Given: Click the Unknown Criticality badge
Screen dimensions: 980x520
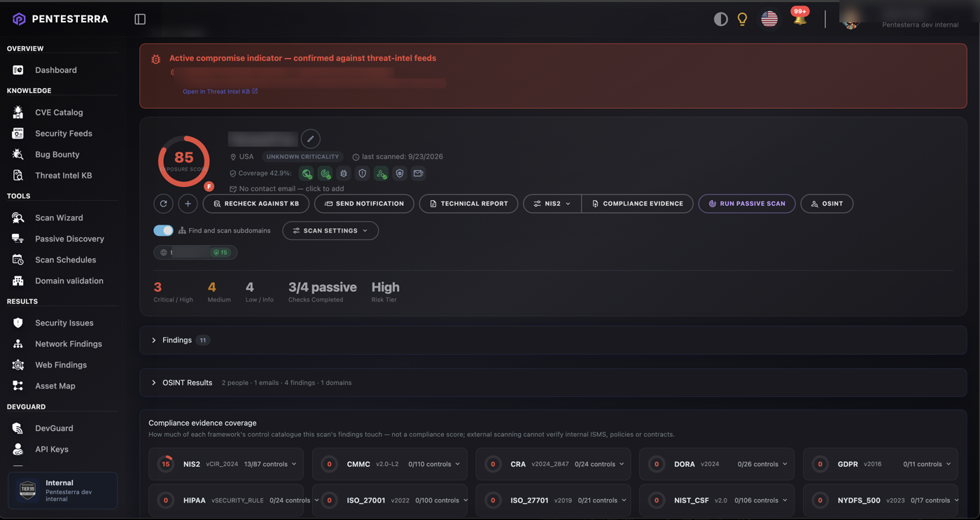Looking at the screenshot, I should (302, 157).
